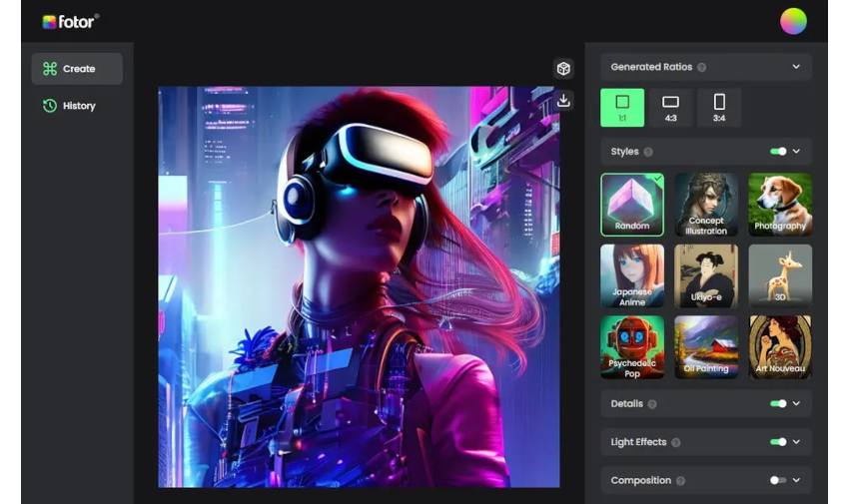Enable the Composition toggle

778,480
